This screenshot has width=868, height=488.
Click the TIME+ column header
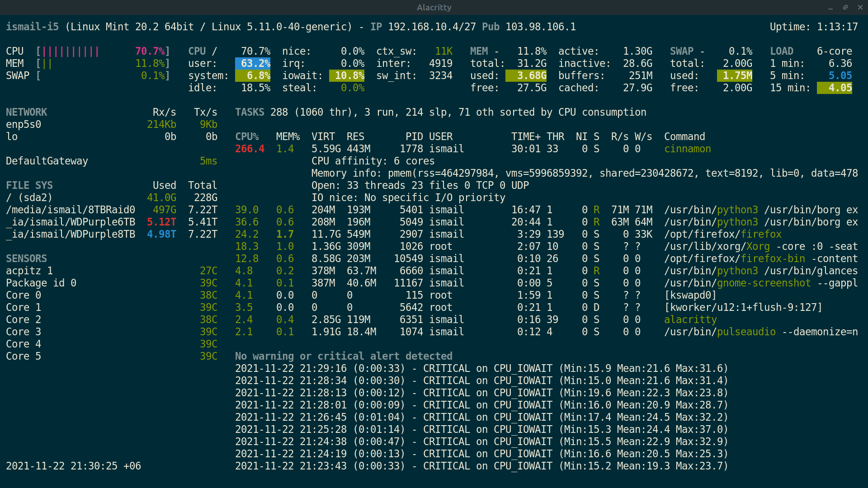tap(526, 137)
